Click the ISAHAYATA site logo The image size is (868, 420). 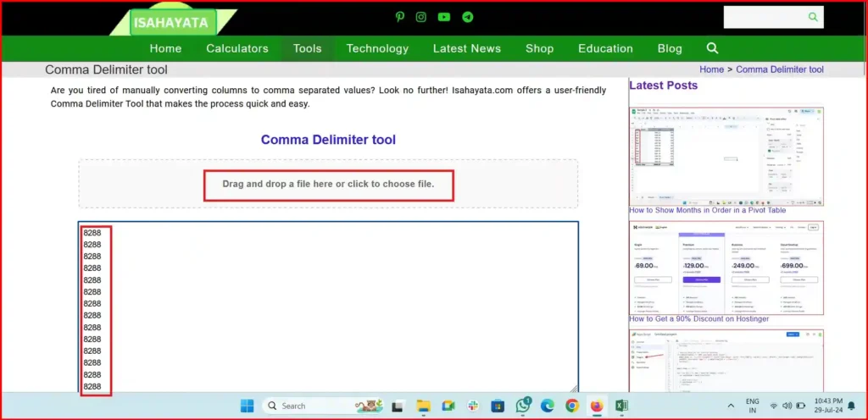(171, 23)
